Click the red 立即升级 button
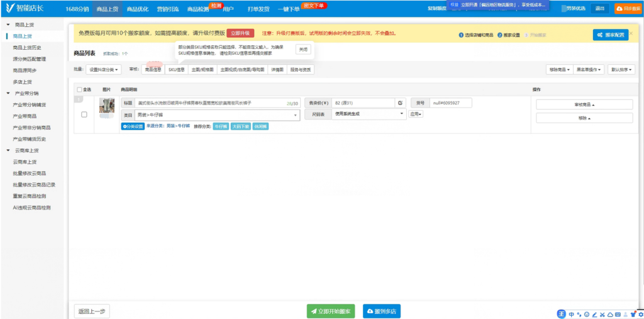 (240, 33)
